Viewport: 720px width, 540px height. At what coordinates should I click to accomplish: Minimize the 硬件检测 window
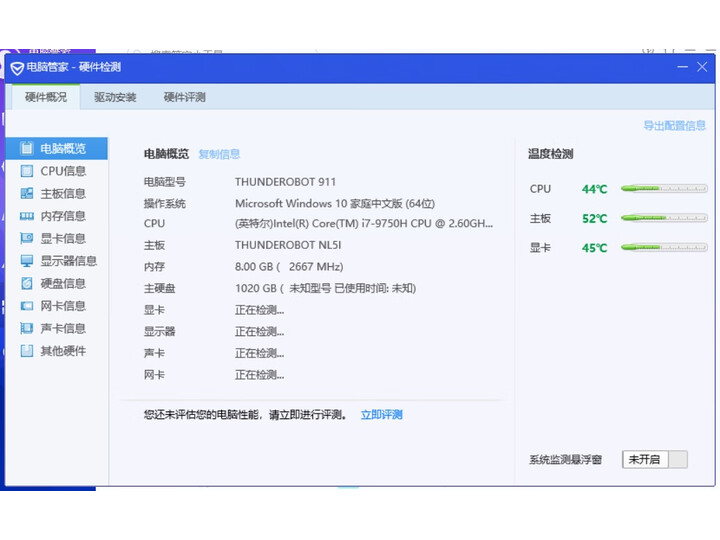(682, 67)
